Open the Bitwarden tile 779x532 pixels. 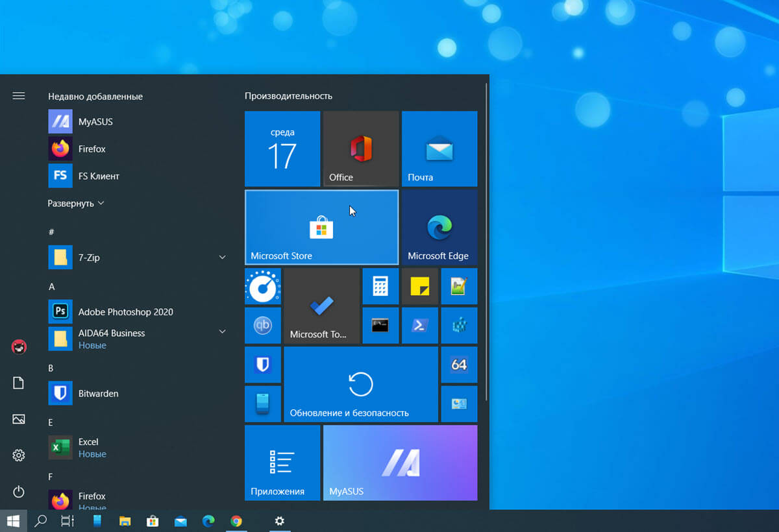coord(263,365)
